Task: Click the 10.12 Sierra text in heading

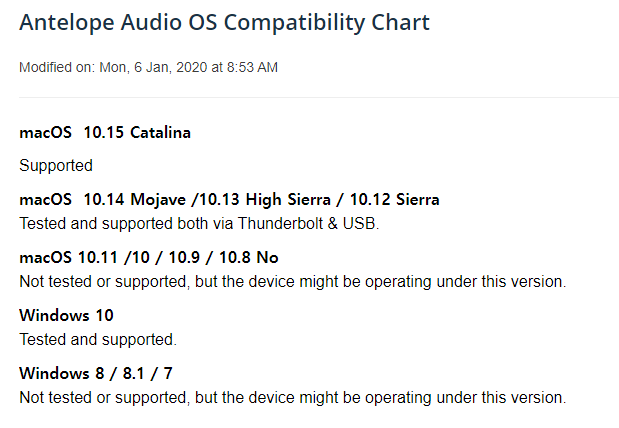Action: [x=394, y=199]
